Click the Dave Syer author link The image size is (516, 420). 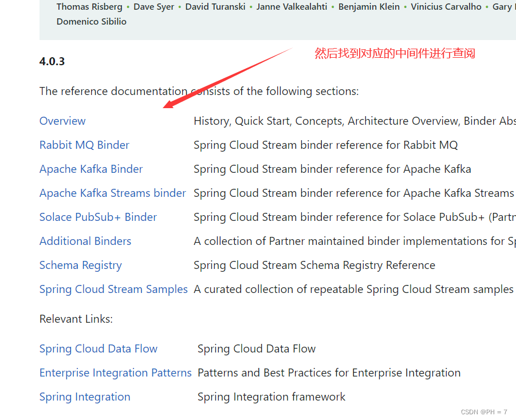tap(153, 7)
